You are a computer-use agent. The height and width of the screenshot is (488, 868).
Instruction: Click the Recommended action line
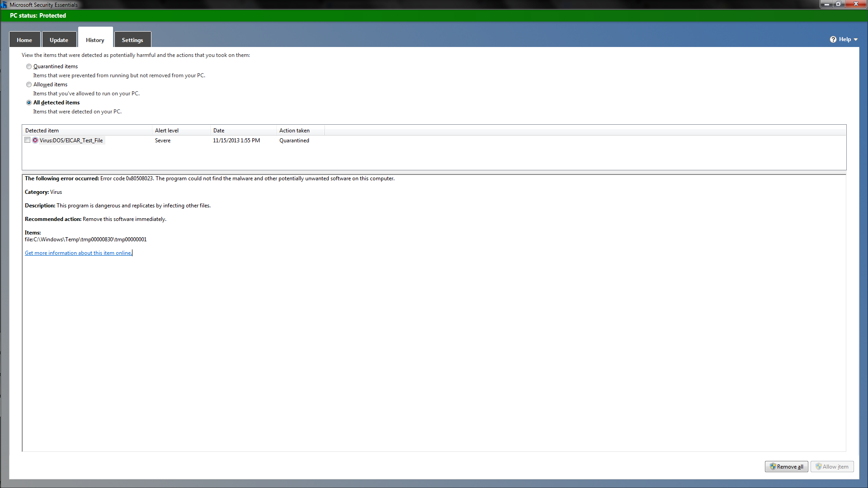(95, 219)
